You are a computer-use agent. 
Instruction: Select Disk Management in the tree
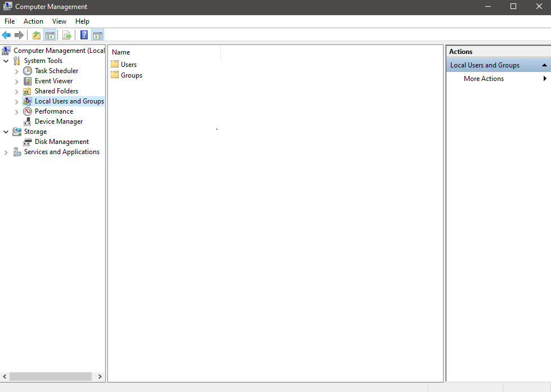point(62,142)
